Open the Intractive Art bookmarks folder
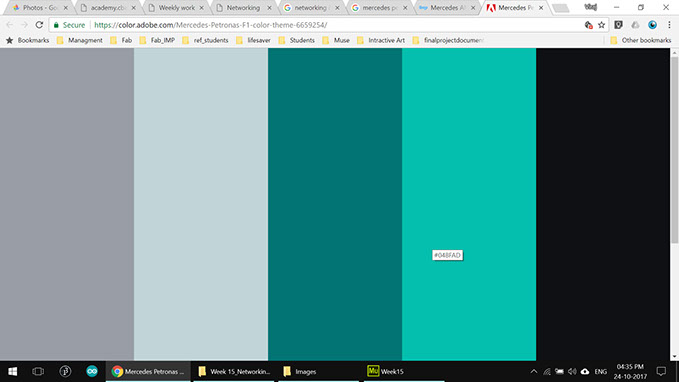 [381, 40]
